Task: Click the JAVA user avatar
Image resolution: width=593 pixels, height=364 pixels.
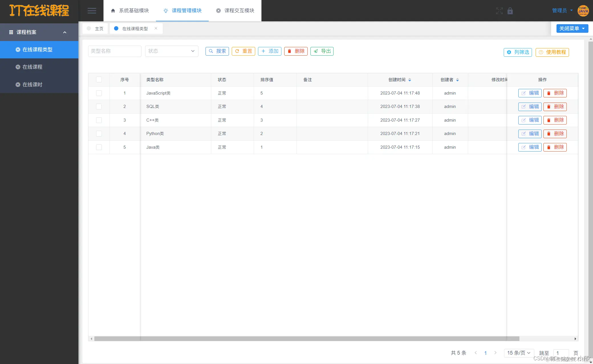Action: pyautogui.click(x=583, y=11)
